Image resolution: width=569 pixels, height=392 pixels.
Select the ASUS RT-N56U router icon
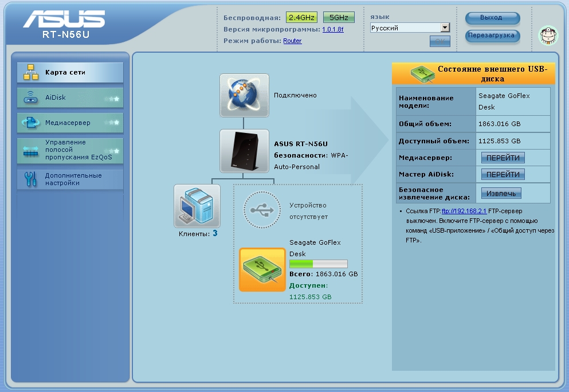click(x=244, y=151)
